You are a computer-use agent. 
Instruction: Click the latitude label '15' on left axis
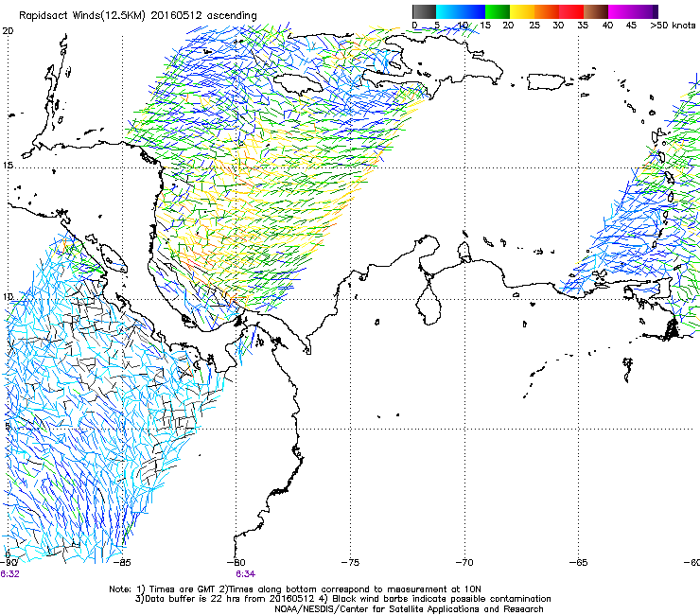[x=8, y=166]
